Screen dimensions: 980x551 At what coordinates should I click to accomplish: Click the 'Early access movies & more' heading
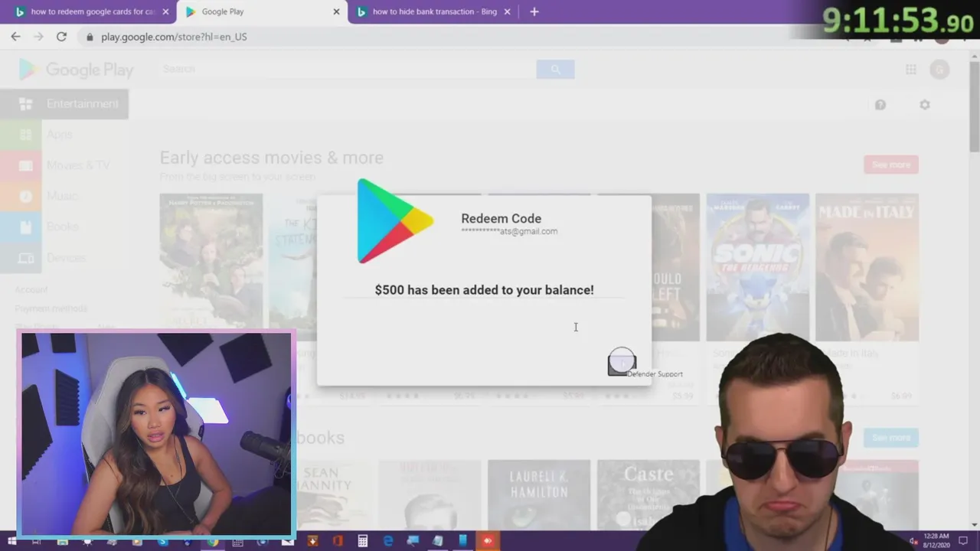click(272, 158)
